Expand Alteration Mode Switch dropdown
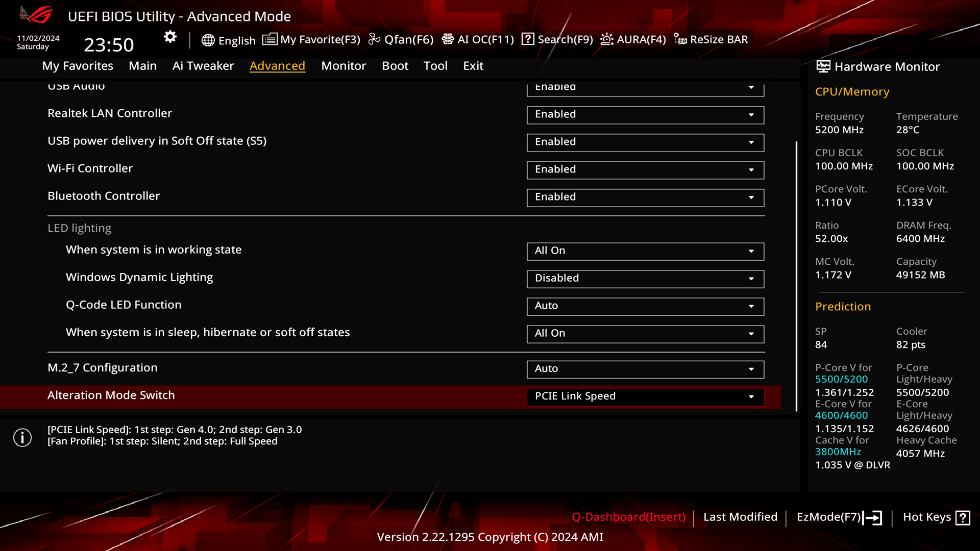Viewport: 980px width, 551px height. click(x=752, y=395)
